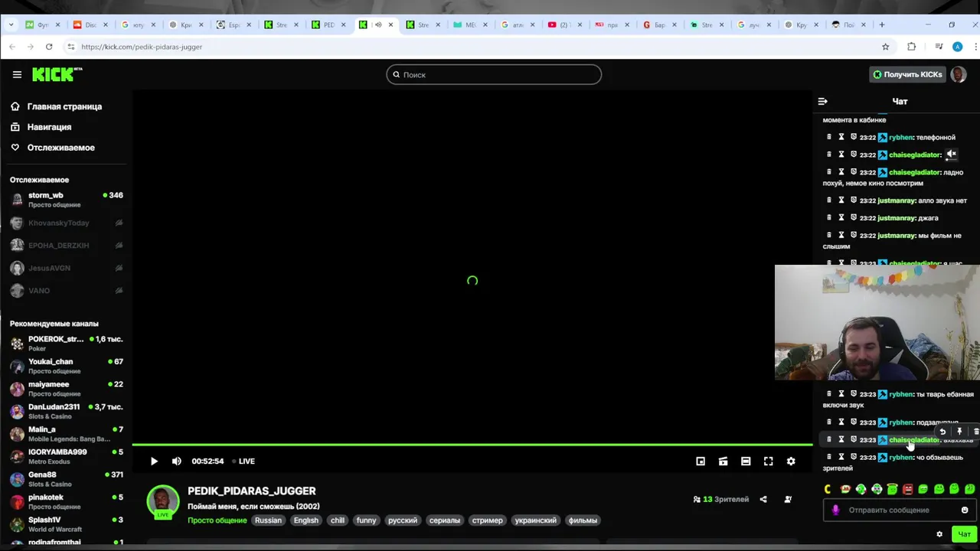Select the chill tag
980x551 pixels.
pyautogui.click(x=338, y=520)
